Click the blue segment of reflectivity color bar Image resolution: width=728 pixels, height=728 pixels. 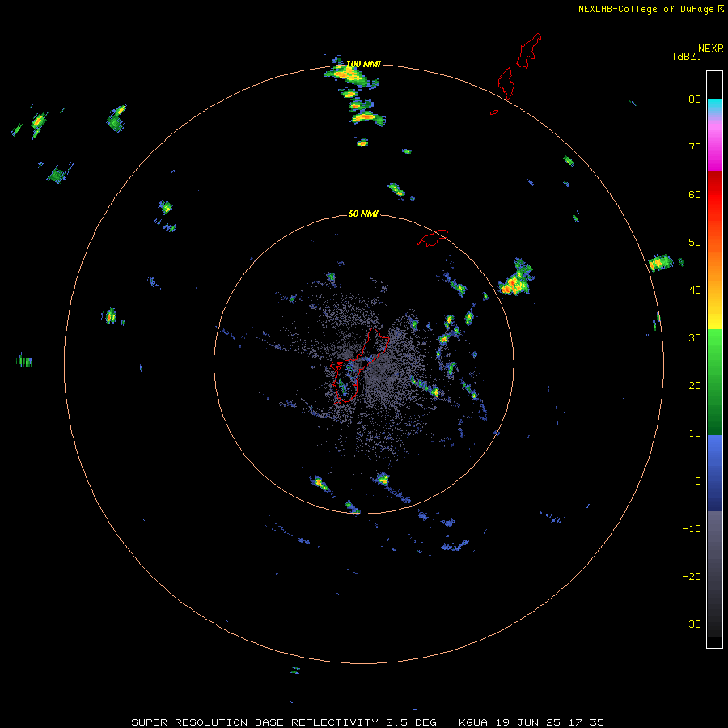click(714, 472)
